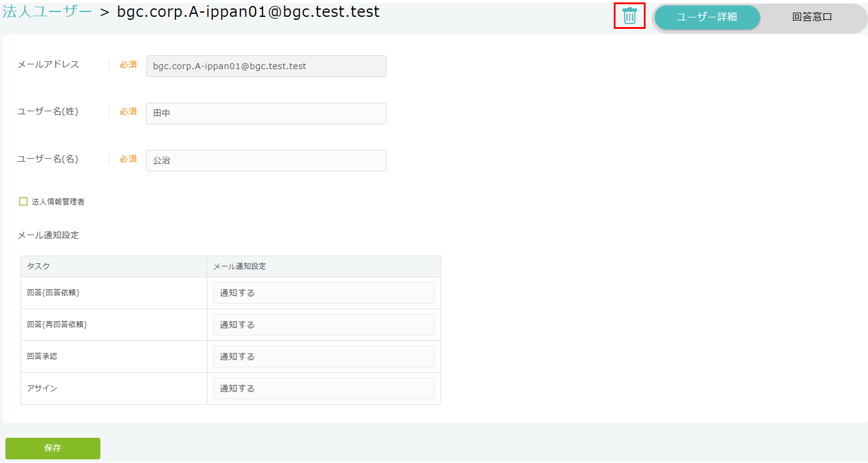This screenshot has height=463, width=868.
Task: Focus the ユーザー名(名) field containing 公治
Action: tap(266, 161)
